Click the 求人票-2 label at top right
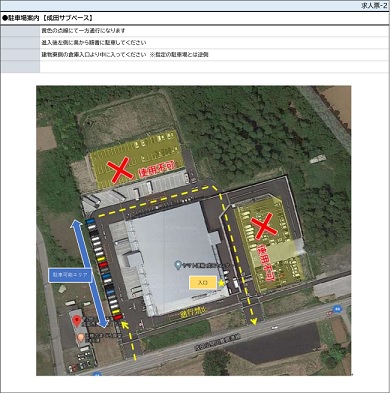Viewport: 390px width, 393px height. pos(374,6)
